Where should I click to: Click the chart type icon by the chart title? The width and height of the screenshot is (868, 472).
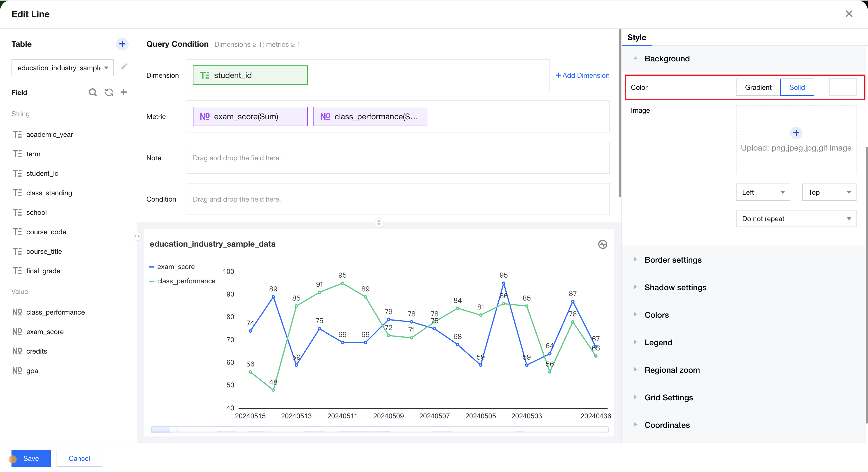(602, 244)
